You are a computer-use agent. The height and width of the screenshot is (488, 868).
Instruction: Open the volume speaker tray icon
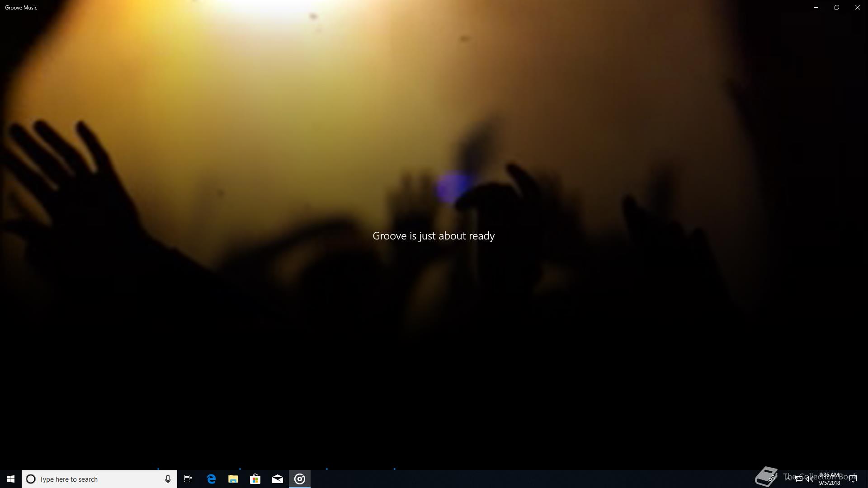pyautogui.click(x=809, y=479)
